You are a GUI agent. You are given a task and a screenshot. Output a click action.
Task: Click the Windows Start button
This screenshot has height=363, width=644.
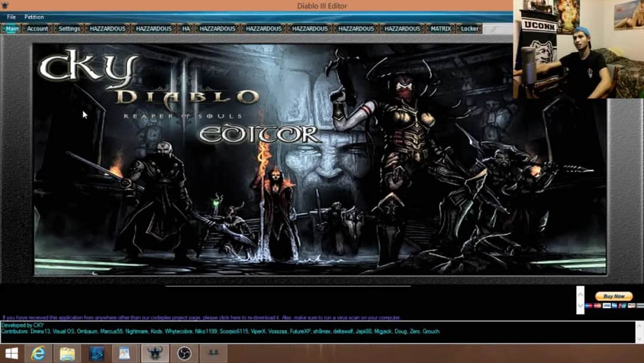[12, 353]
